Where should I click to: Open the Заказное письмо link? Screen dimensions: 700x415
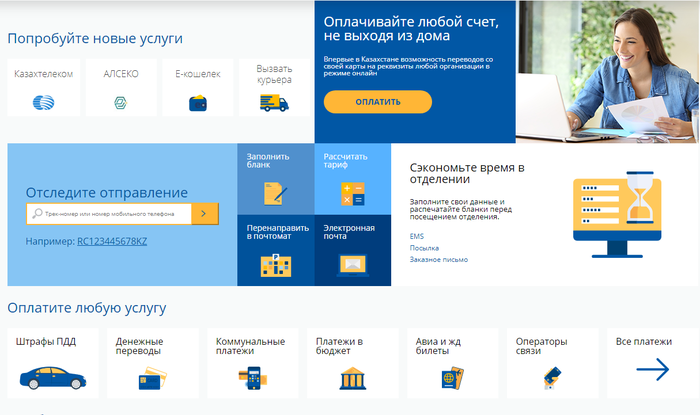[438, 260]
